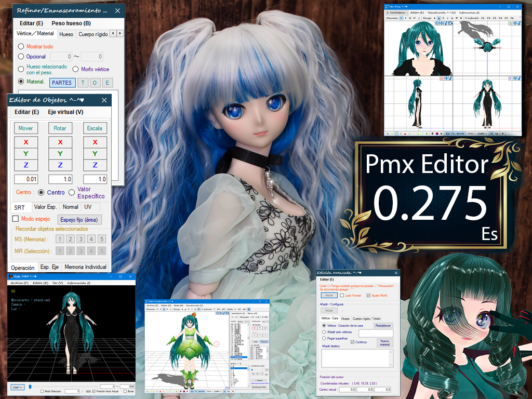Viewport: 532px width, 399px height.
Task: Click the Mover button
Action: point(26,128)
